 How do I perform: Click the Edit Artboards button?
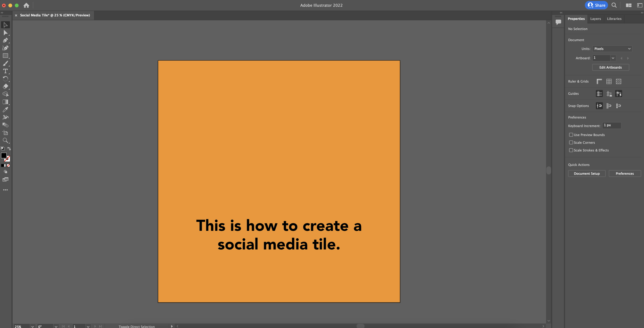coord(610,68)
